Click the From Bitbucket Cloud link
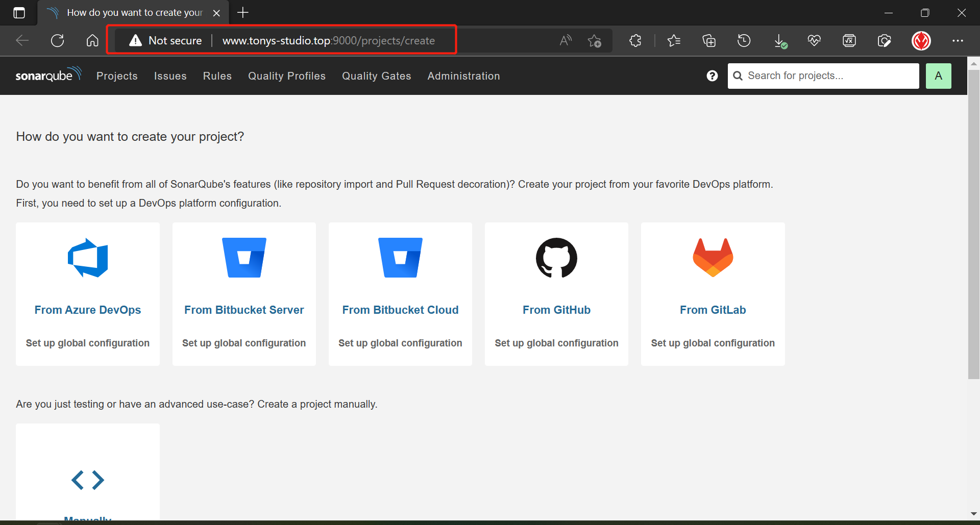Image resolution: width=980 pixels, height=525 pixels. pos(400,310)
